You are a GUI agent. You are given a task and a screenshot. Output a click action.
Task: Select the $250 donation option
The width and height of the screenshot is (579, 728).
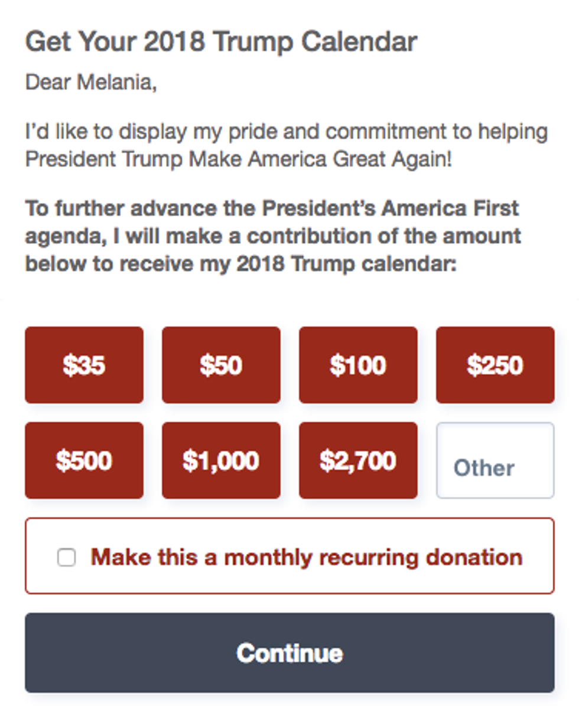(495, 365)
